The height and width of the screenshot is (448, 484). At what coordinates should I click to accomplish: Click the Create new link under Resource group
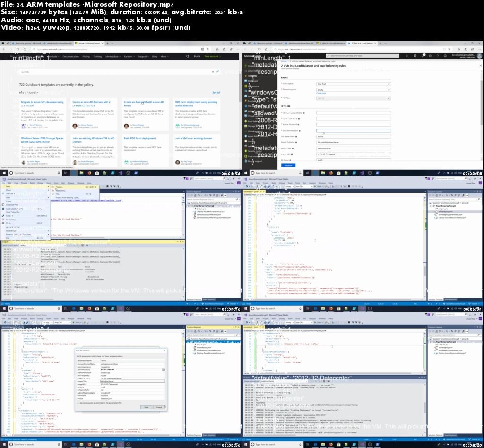(321, 93)
